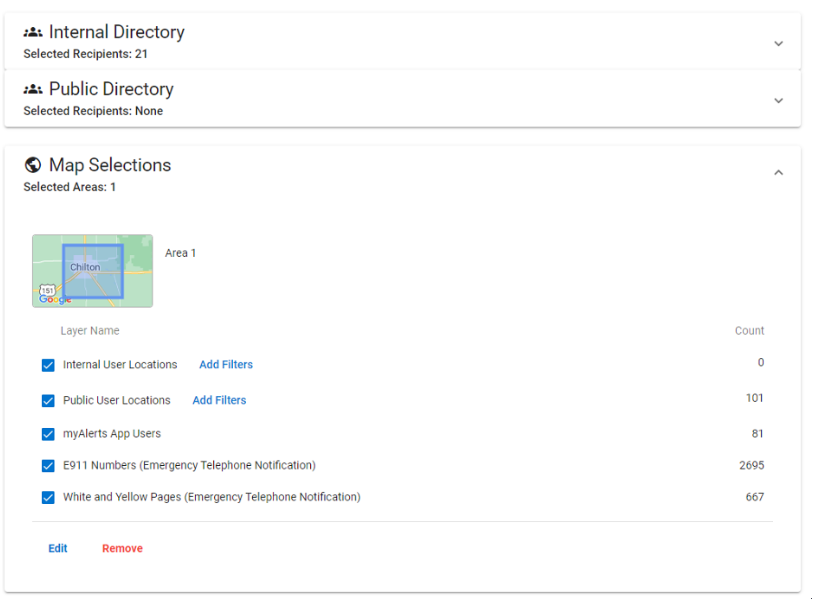This screenshot has height=599, width=815.
Task: Click the Edit link for Area 1
Action: [58, 549]
